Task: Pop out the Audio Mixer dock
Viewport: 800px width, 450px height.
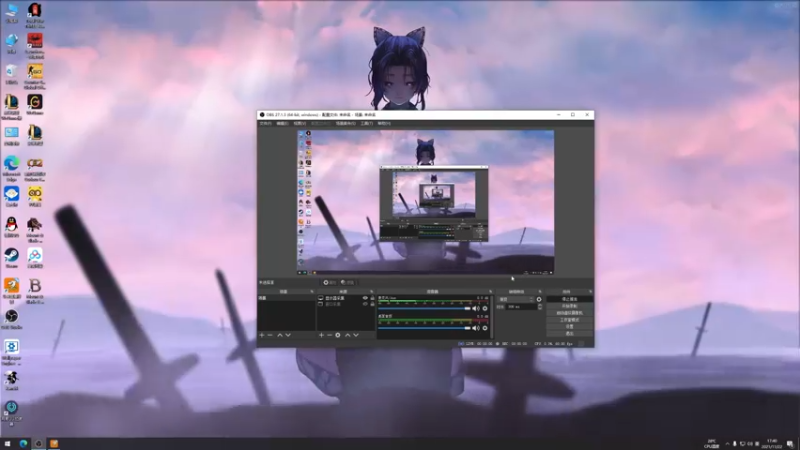Action: click(x=490, y=291)
